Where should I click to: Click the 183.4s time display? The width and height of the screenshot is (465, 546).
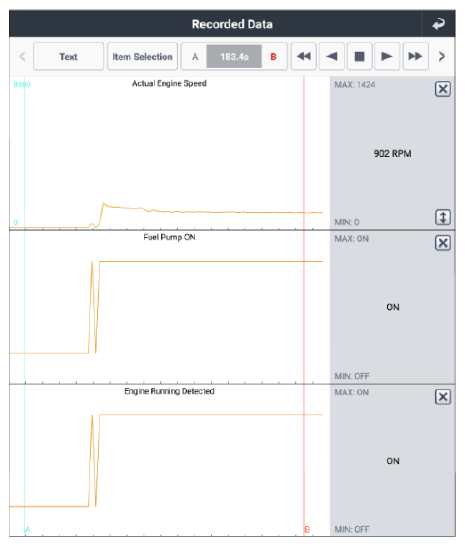point(234,56)
